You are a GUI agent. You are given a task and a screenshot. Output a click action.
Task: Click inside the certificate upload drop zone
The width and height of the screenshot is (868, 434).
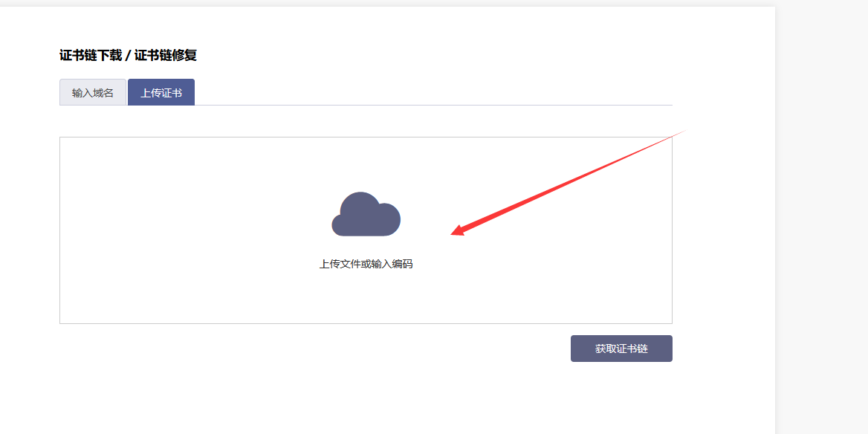click(366, 230)
